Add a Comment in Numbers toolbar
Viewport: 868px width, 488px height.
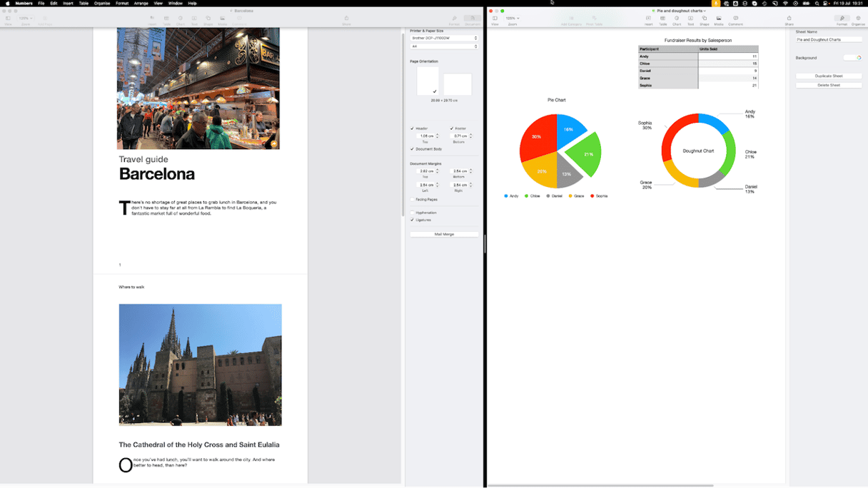click(735, 19)
